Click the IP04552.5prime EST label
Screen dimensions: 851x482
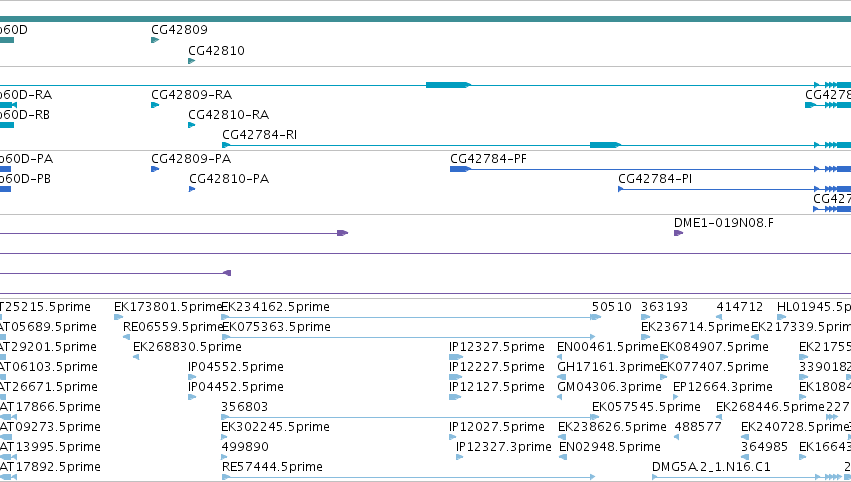pos(236,366)
